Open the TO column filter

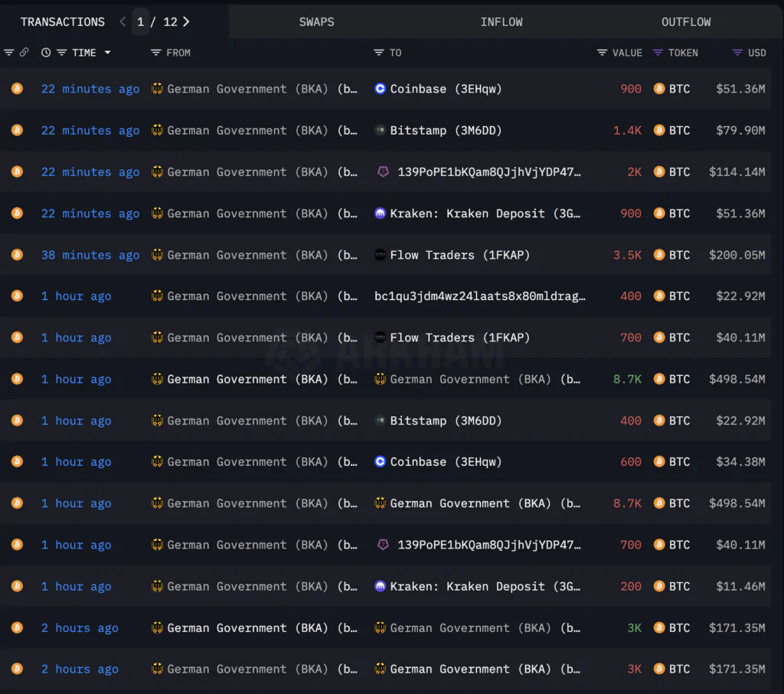click(379, 53)
